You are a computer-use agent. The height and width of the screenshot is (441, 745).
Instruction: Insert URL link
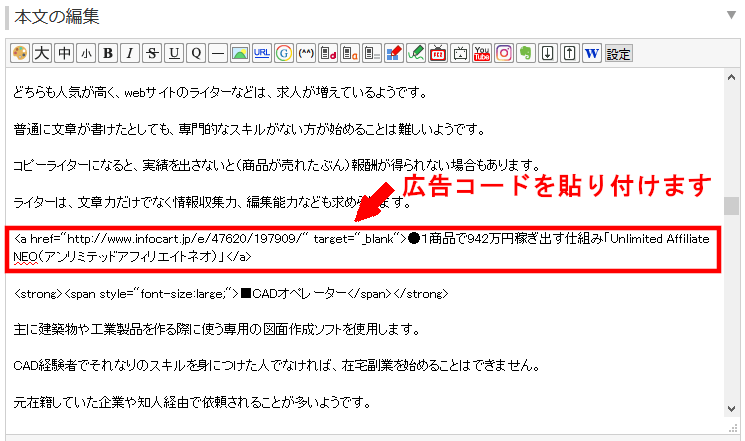coord(262,53)
